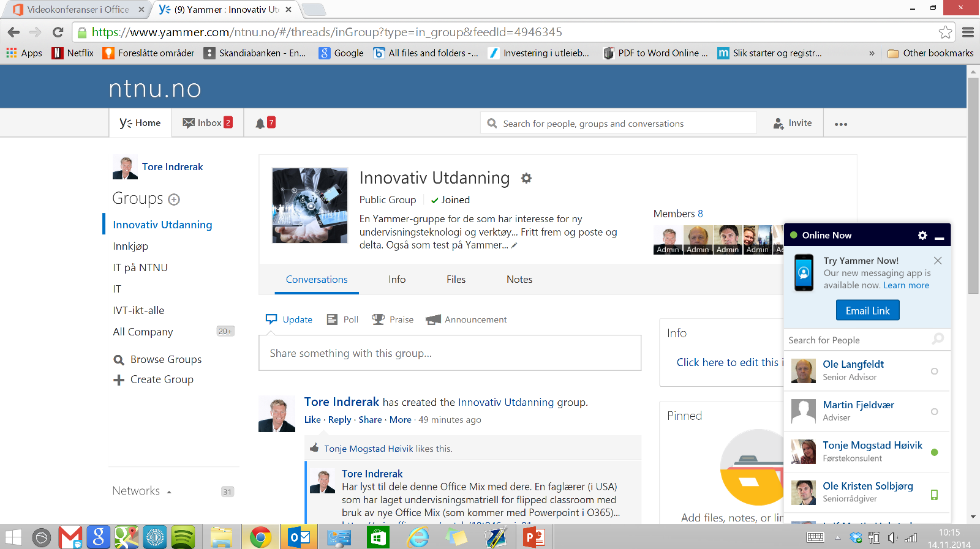Image resolution: width=980 pixels, height=549 pixels.
Task: Go to Yammer Home
Action: pos(140,123)
